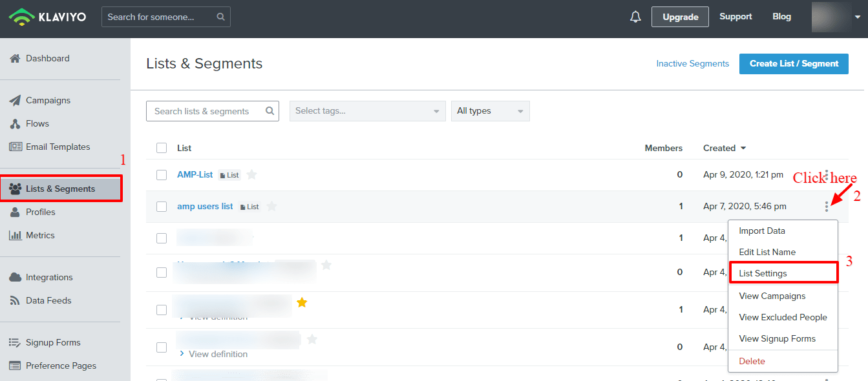Click the Metrics bar chart icon
Screen dimensions: 868x381
(16, 235)
